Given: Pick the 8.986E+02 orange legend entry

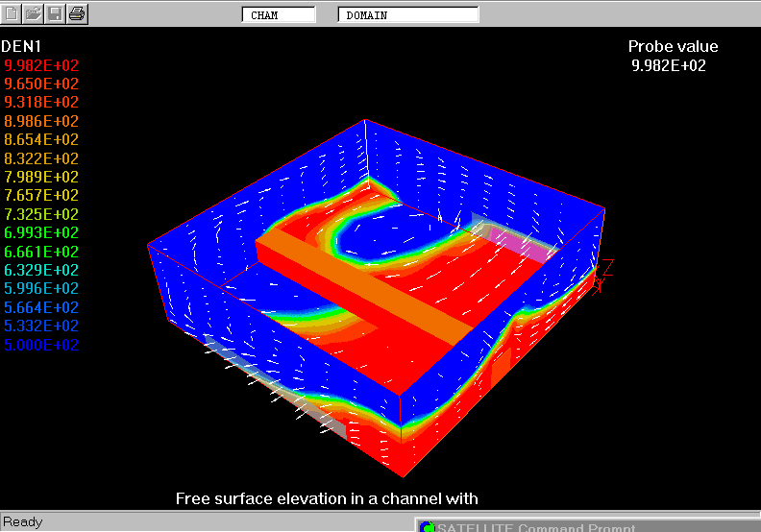Looking at the screenshot, I should (41, 121).
